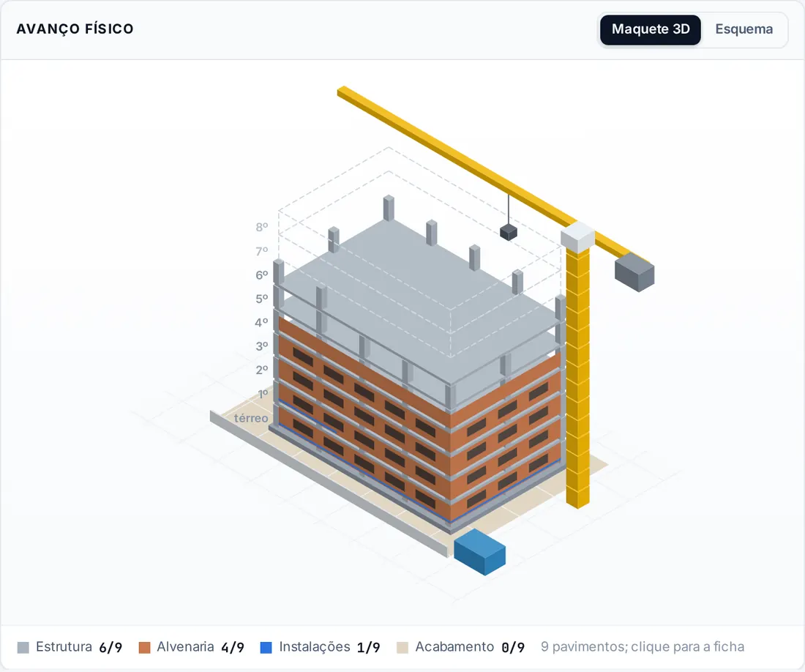The image size is (805, 672).
Task: Switch to the Maquete 3D view
Action: tap(651, 30)
